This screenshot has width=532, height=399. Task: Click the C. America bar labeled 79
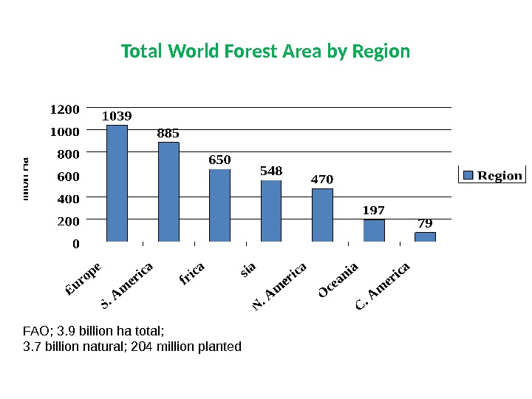pos(425,237)
